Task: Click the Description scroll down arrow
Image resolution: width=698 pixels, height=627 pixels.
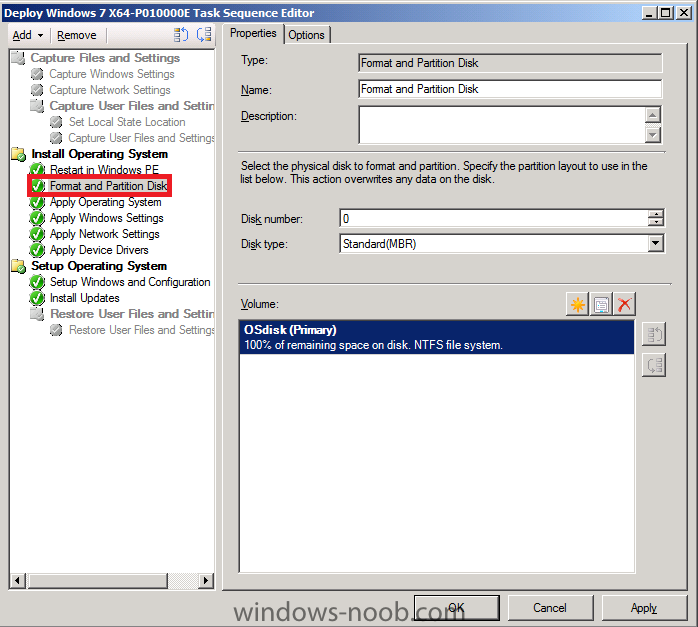Action: coord(653,134)
